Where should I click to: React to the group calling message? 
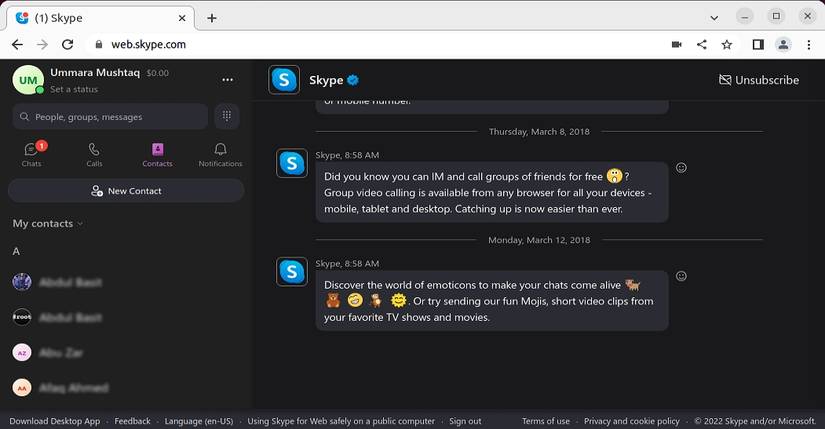point(681,168)
